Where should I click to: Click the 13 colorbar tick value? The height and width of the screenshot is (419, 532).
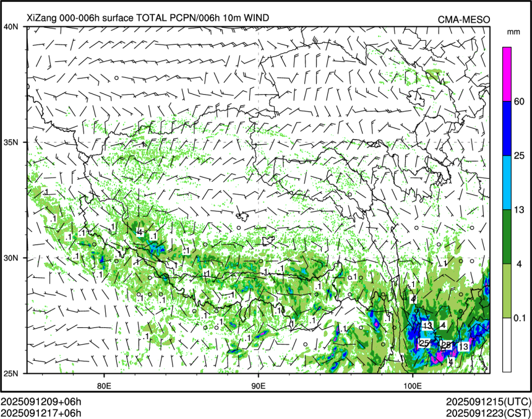tap(519, 210)
